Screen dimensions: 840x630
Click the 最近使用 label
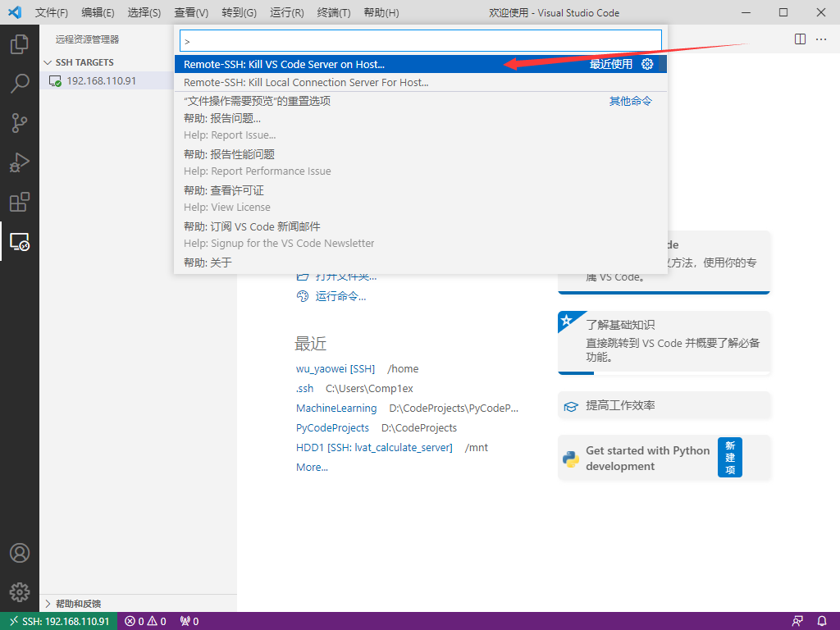pyautogui.click(x=610, y=64)
